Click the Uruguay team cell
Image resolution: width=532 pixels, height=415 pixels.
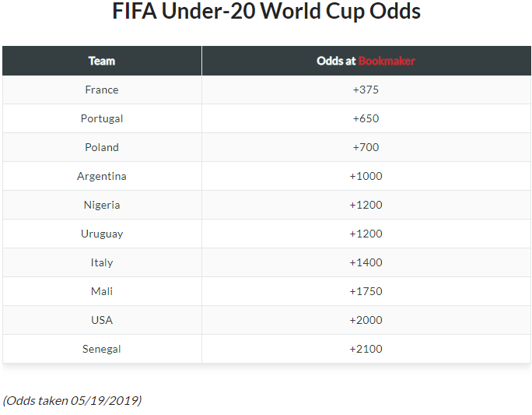pos(102,234)
